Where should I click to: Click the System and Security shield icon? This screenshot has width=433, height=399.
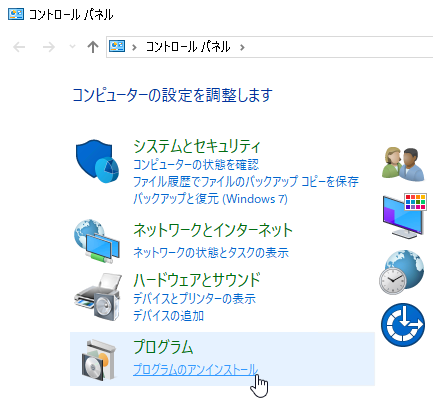97,161
